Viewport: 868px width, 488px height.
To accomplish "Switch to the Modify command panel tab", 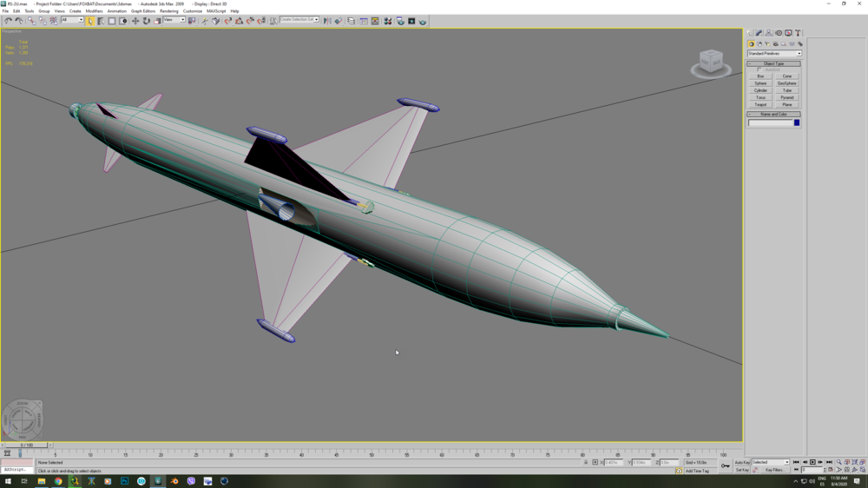I will (759, 33).
